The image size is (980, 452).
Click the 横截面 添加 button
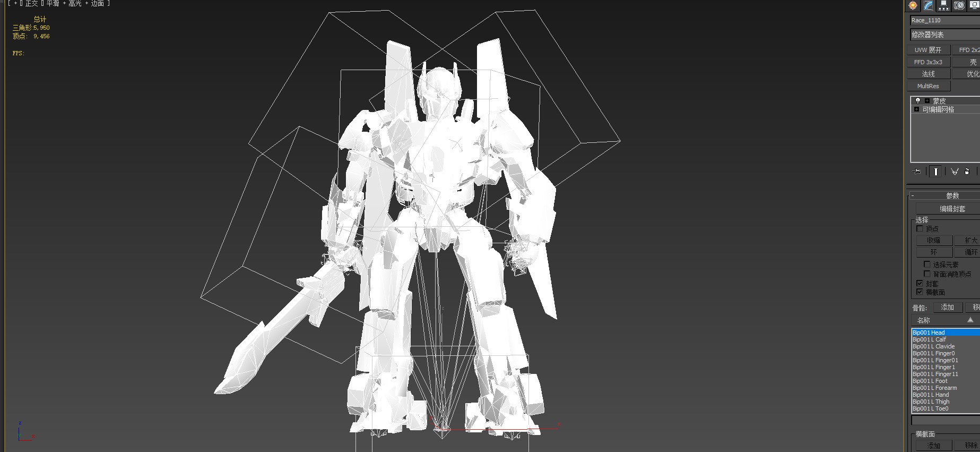click(934, 446)
